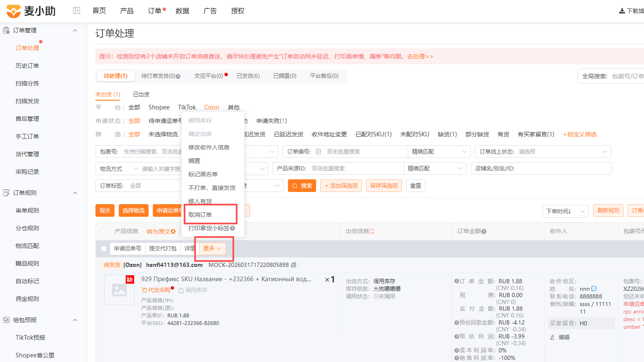Switch to 交运平台(0) tab
The height and width of the screenshot is (362, 644).
pyautogui.click(x=209, y=76)
